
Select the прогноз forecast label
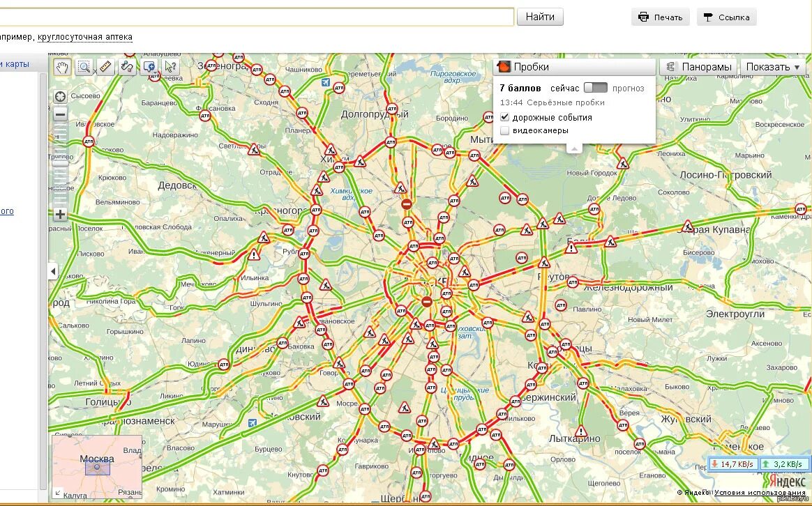tap(628, 89)
